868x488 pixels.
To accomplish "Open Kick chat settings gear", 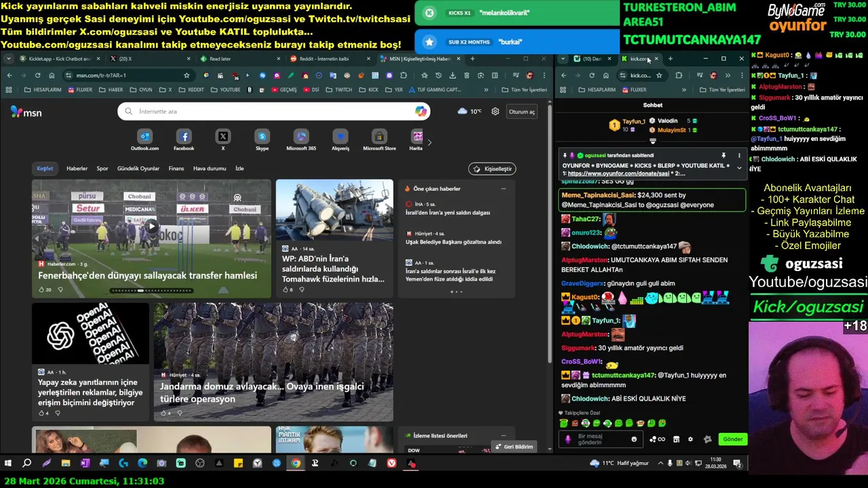I will coord(690,439).
